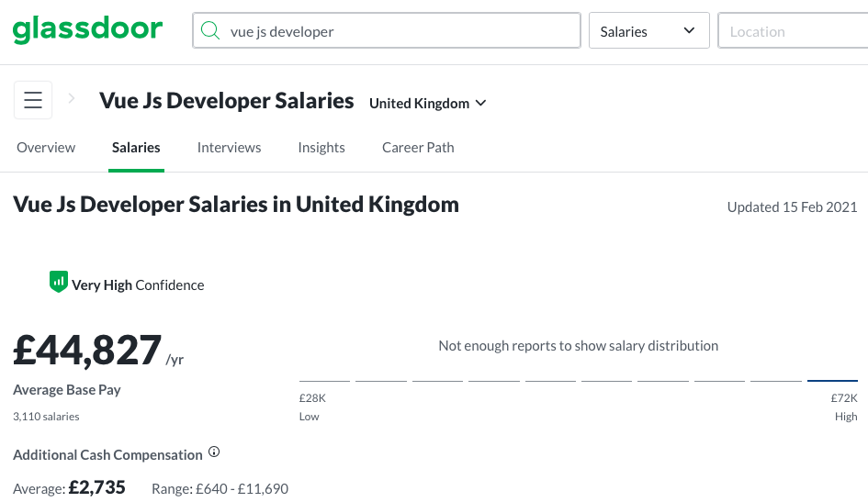
Task: Click the highlighted £72K high salary bar
Action: point(832,380)
